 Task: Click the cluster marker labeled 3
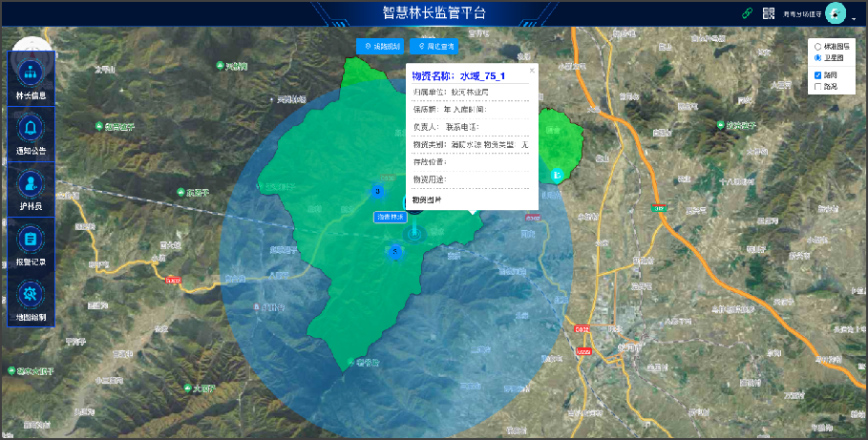coord(378,192)
